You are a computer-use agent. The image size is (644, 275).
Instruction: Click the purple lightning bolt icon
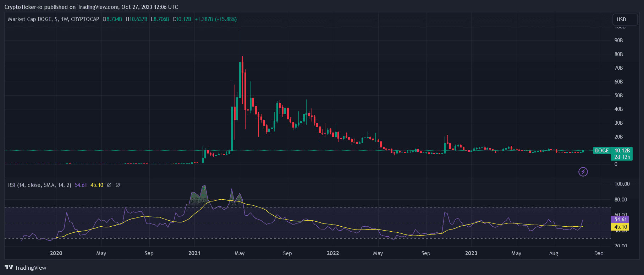pos(583,172)
